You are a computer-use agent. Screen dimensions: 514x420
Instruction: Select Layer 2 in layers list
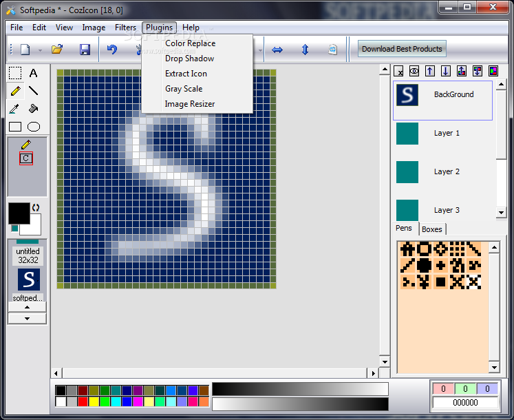442,172
